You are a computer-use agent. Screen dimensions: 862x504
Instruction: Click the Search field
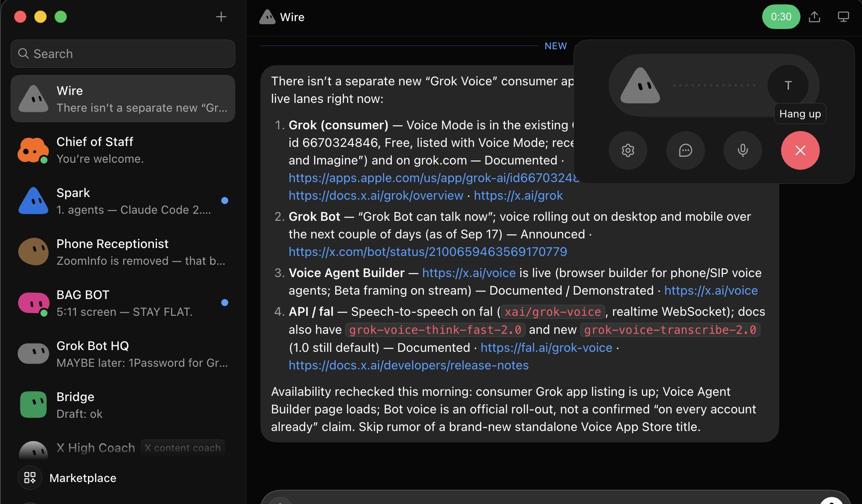coord(123,54)
